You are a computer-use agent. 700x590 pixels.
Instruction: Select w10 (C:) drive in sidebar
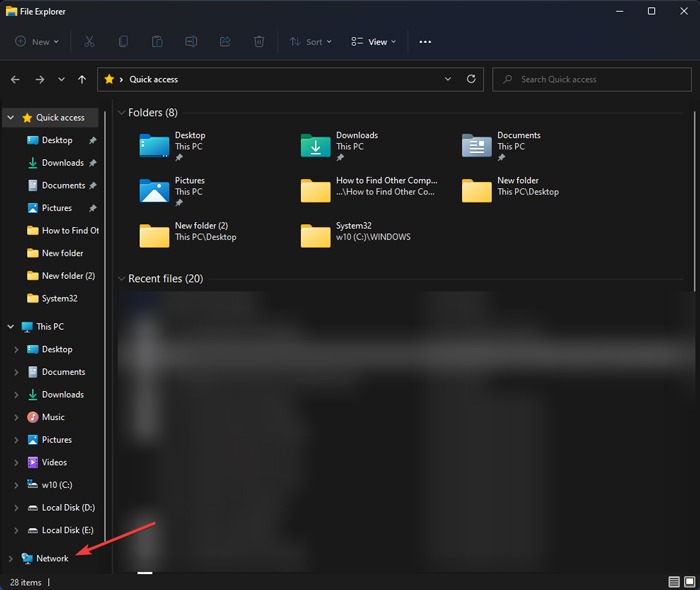pyautogui.click(x=50, y=485)
